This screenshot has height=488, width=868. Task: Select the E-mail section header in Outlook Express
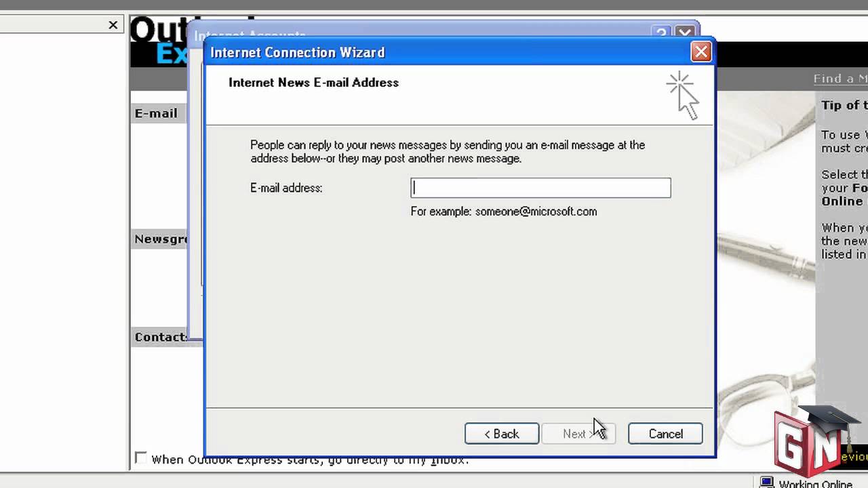pyautogui.click(x=156, y=113)
